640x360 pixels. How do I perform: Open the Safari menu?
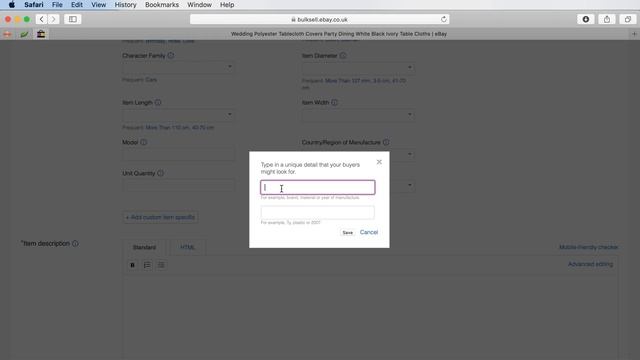(x=33, y=5)
